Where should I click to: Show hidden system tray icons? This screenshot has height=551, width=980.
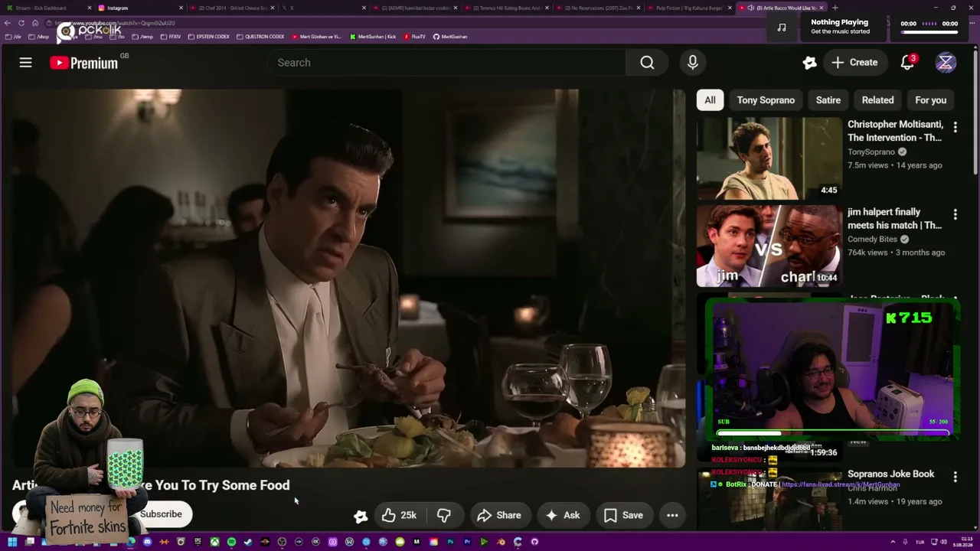pos(892,542)
